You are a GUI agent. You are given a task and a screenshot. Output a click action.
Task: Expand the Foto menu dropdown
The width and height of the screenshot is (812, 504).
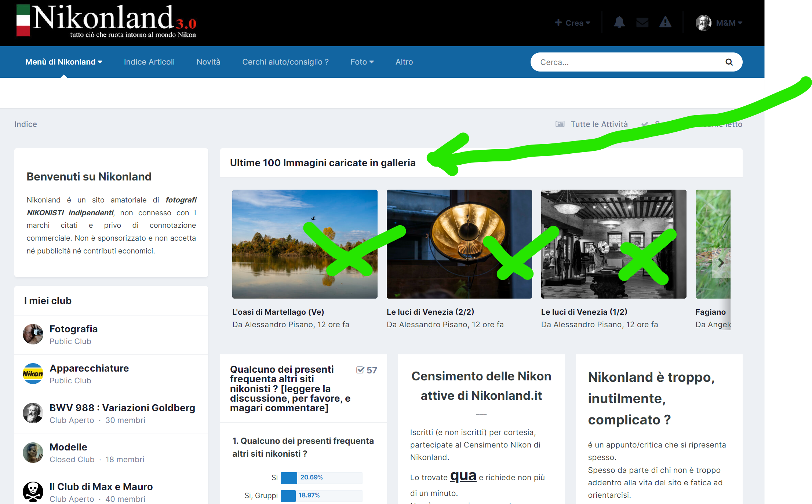pos(362,62)
